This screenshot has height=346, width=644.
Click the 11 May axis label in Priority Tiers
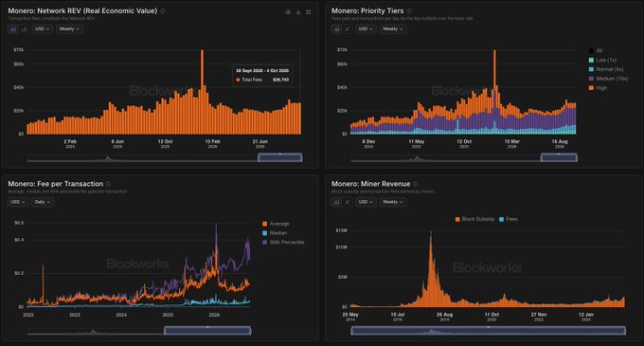click(x=417, y=143)
